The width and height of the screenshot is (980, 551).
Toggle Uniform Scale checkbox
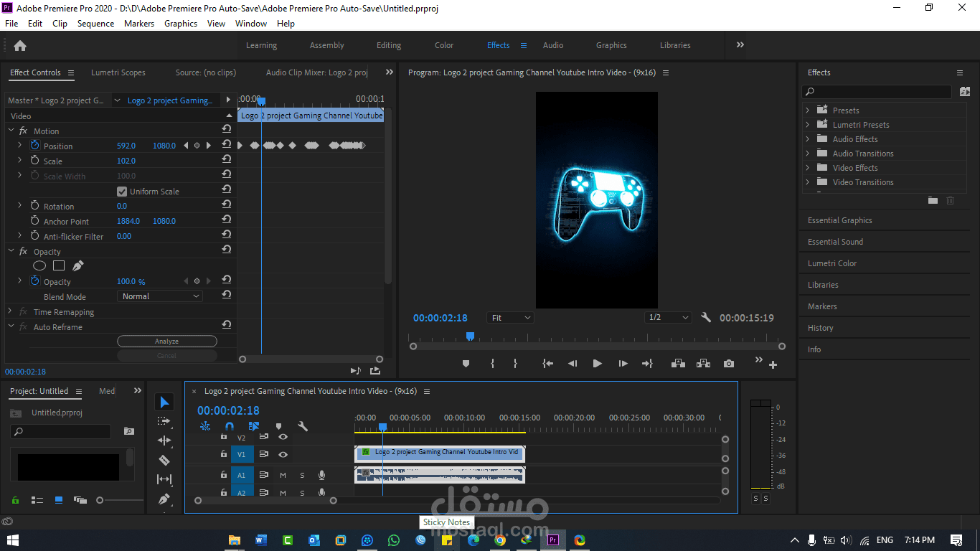tap(122, 192)
